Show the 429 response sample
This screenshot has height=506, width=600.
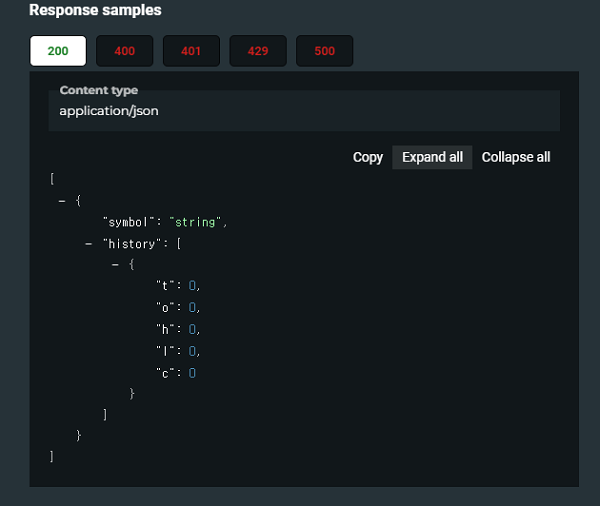(x=258, y=51)
